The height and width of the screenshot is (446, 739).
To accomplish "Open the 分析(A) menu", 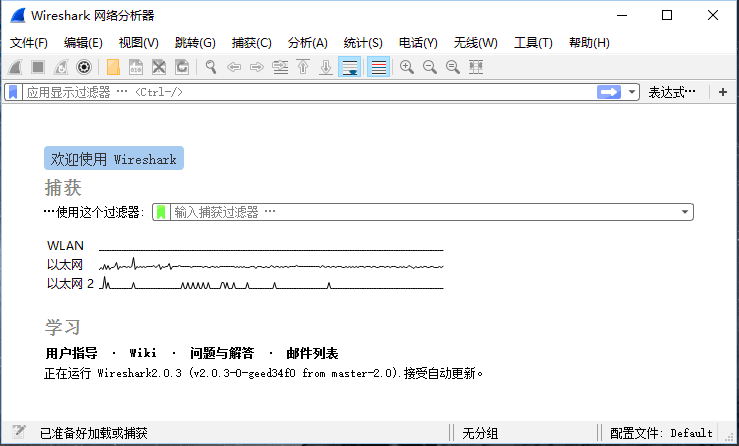I will (x=308, y=43).
